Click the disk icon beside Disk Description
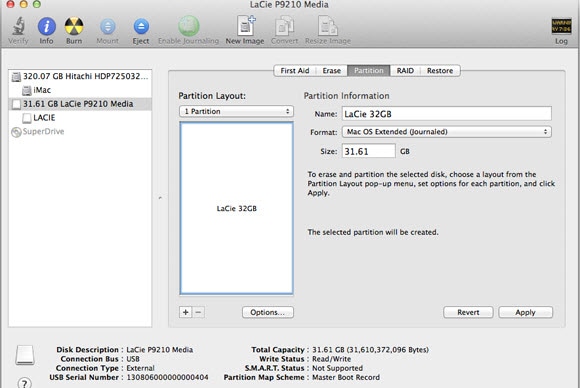Image resolution: width=580 pixels, height=388 pixels. tap(25, 355)
